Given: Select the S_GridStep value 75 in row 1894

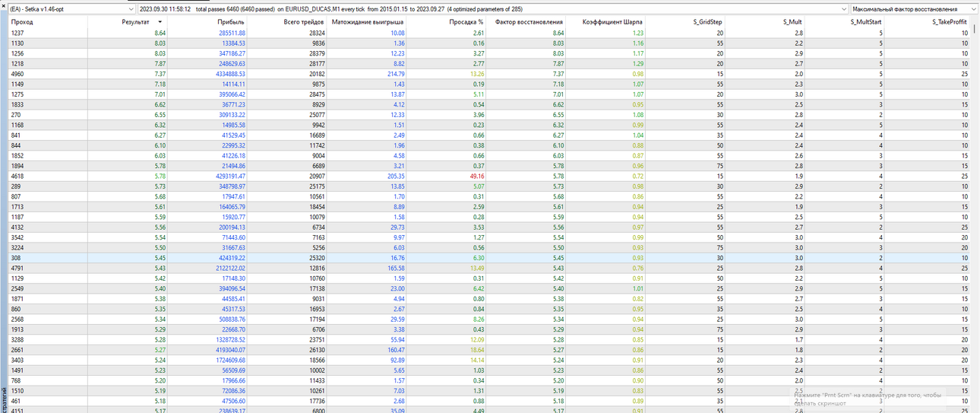Looking at the screenshot, I should point(720,166).
